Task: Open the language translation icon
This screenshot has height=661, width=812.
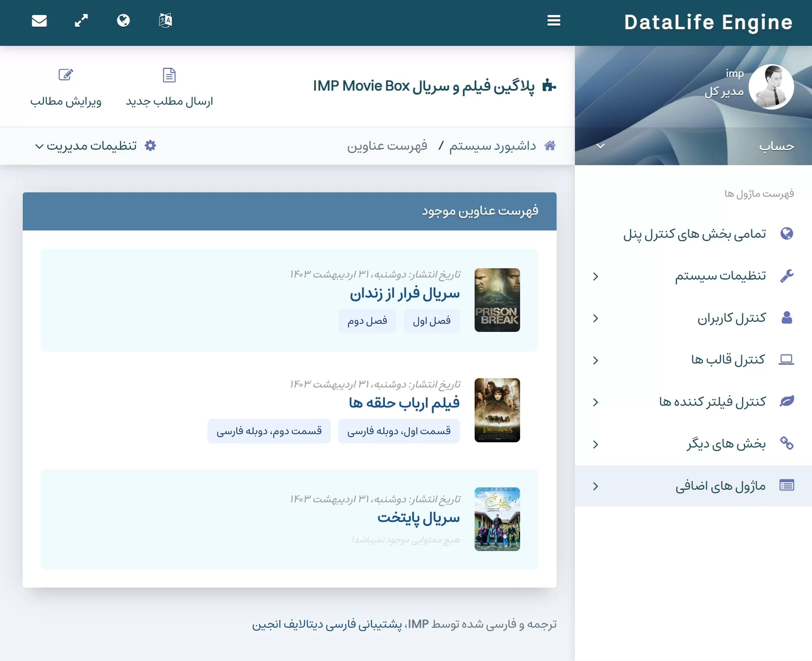Action: click(165, 21)
